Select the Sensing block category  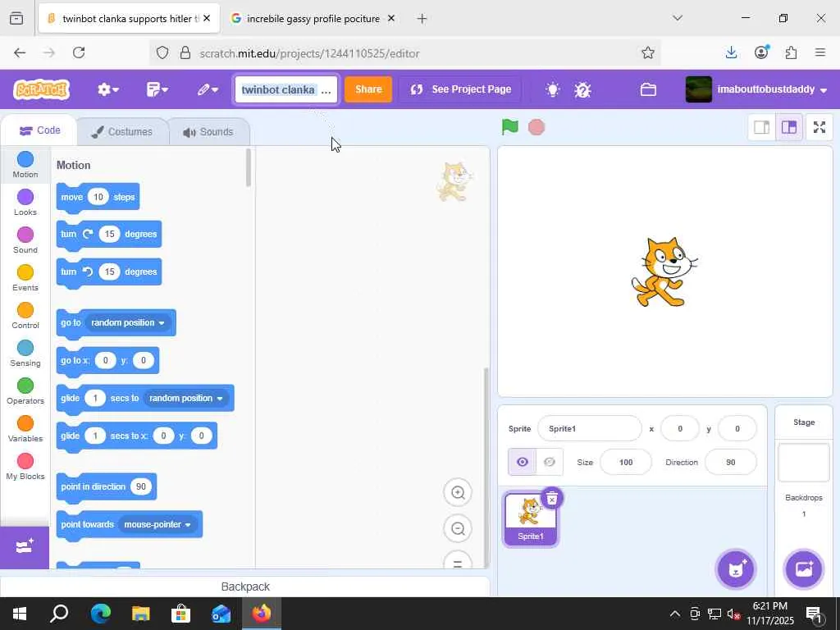(x=25, y=354)
